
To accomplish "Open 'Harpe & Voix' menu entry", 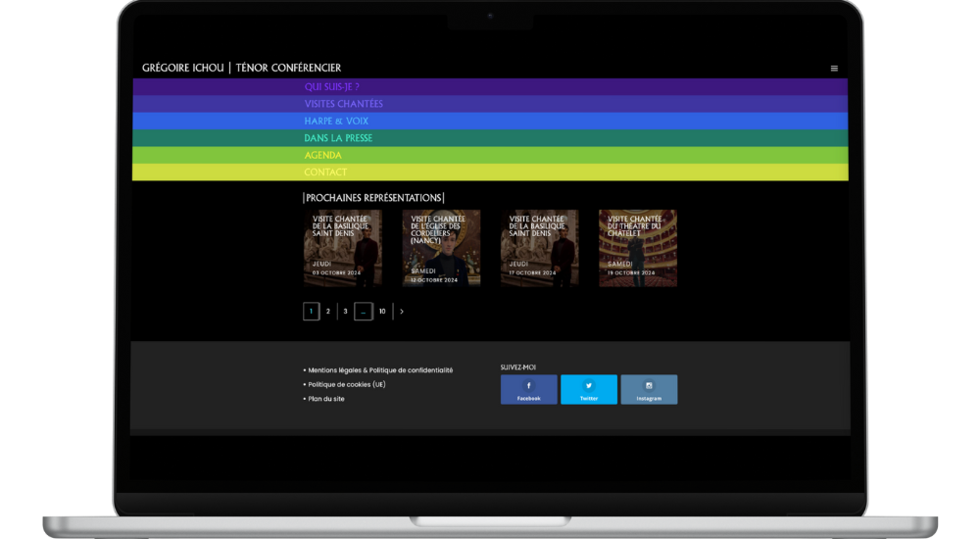I will point(336,121).
